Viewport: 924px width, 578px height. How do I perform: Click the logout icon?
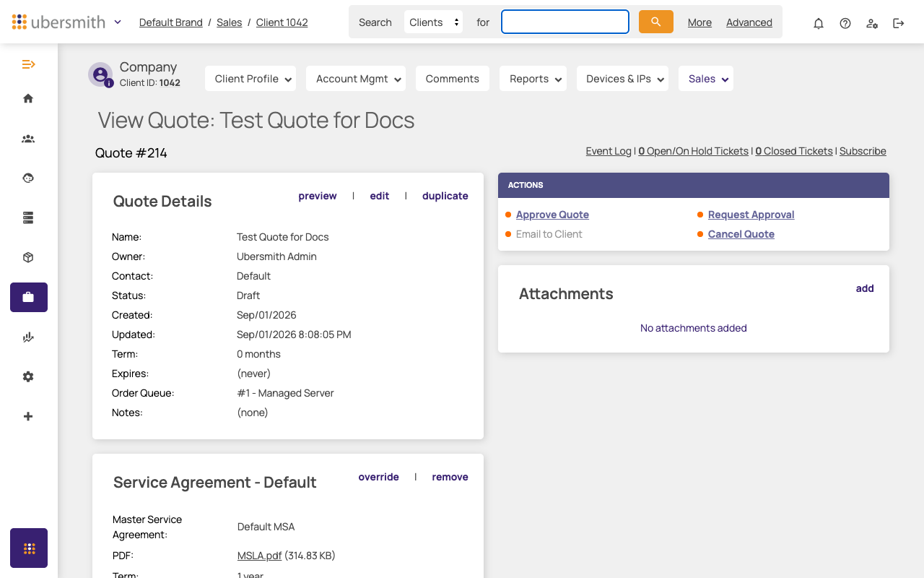[x=899, y=23]
